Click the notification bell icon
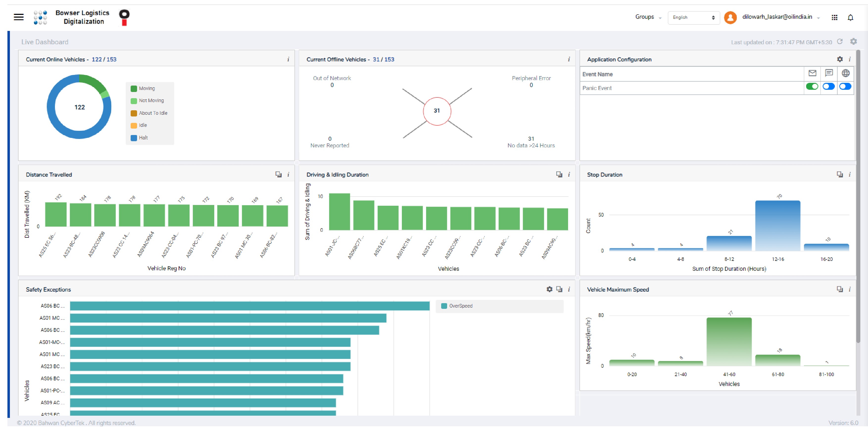The height and width of the screenshot is (430, 868). click(850, 18)
